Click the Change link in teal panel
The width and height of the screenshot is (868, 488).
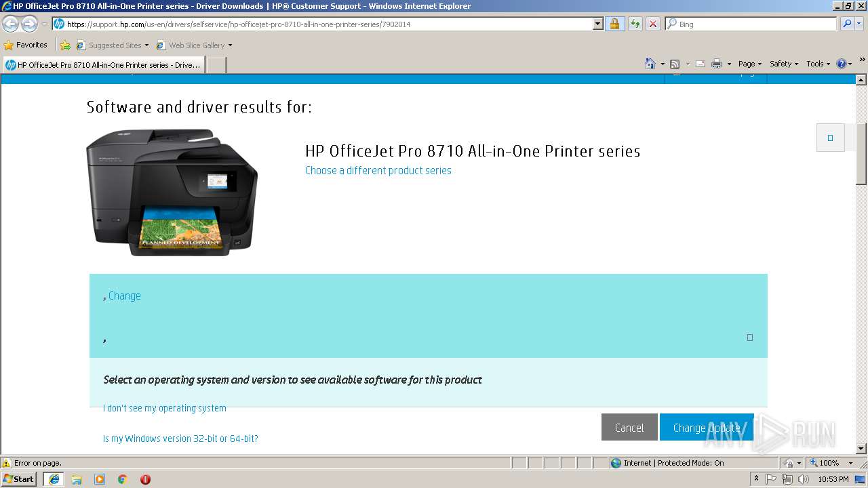pyautogui.click(x=125, y=296)
